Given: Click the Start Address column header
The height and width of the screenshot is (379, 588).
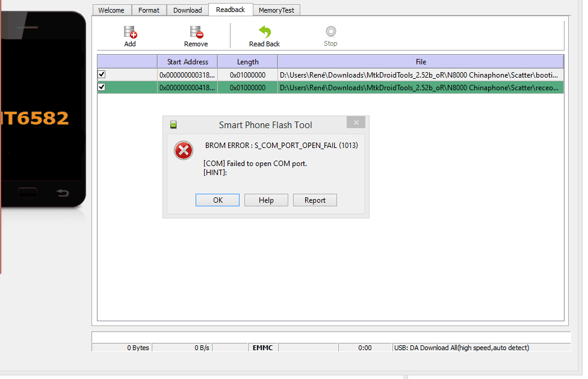Looking at the screenshot, I should [188, 62].
